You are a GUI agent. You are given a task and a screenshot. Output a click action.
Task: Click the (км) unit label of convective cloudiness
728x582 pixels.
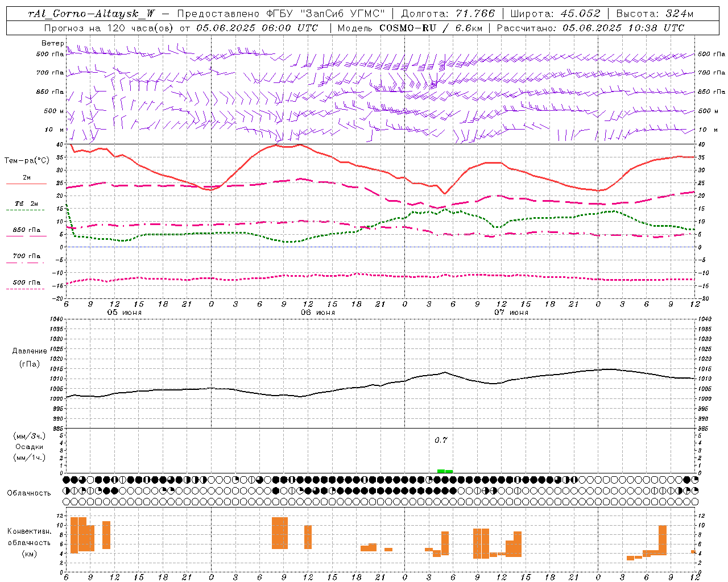(29, 554)
